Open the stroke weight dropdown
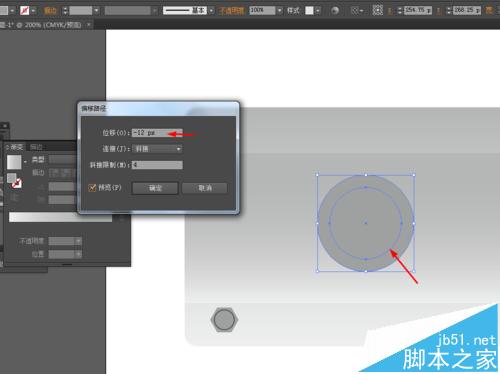This screenshot has height=374, width=500. click(96, 11)
